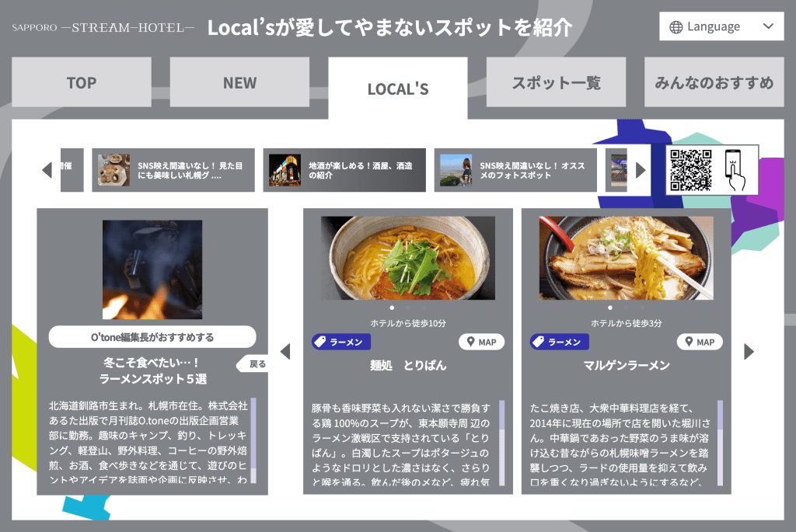This screenshot has width=796, height=532.
Task: Click the smartphone touch icon
Action: [735, 170]
